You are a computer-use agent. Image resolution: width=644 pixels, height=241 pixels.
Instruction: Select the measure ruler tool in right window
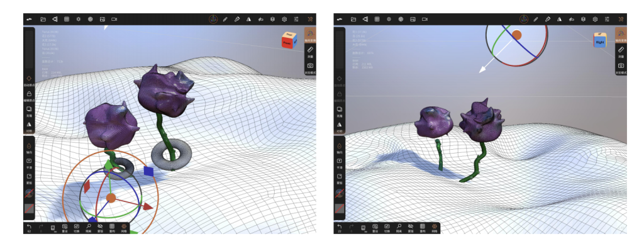[x=621, y=52]
